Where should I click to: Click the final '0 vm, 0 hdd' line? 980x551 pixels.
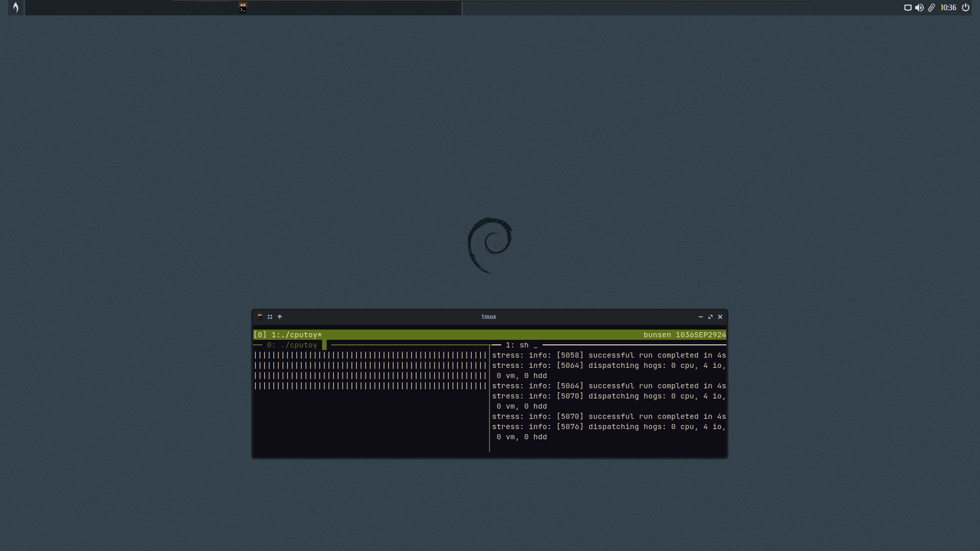[522, 437]
